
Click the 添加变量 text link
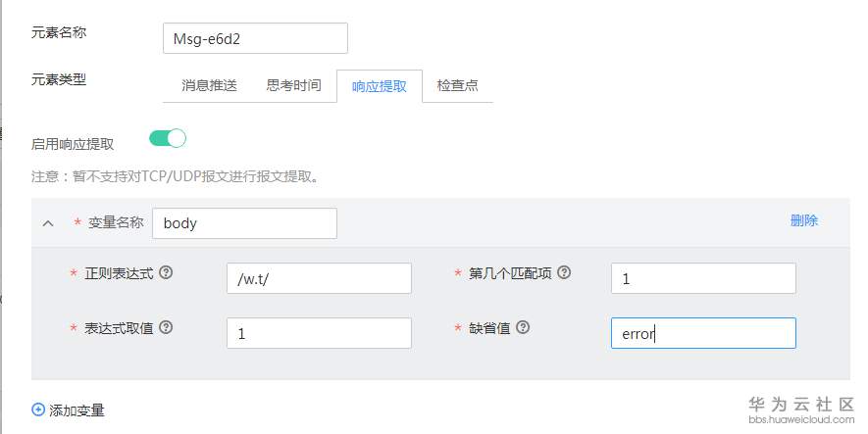(77, 410)
